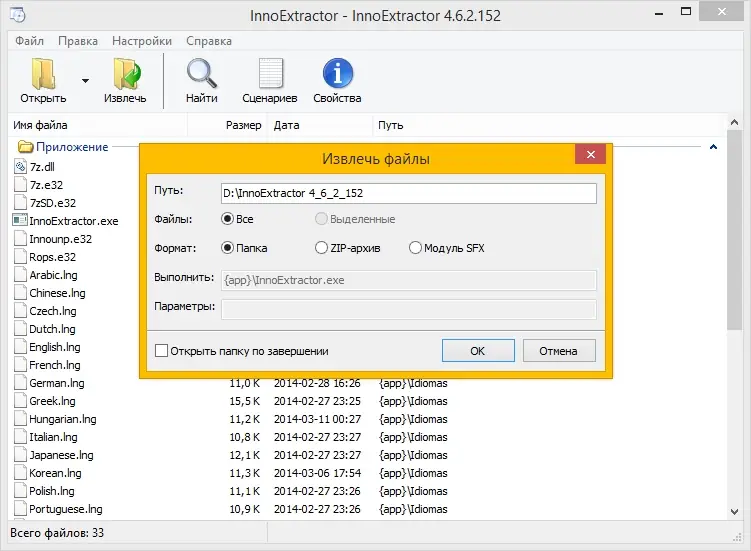Click Всего файлов: 33 status text
The image size is (751, 551).
[57, 533]
